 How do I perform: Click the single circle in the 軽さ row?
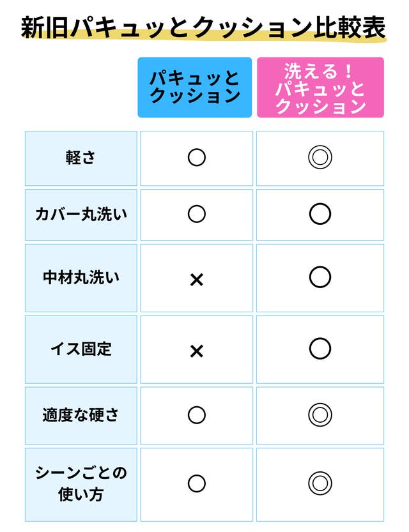pyautogui.click(x=197, y=158)
